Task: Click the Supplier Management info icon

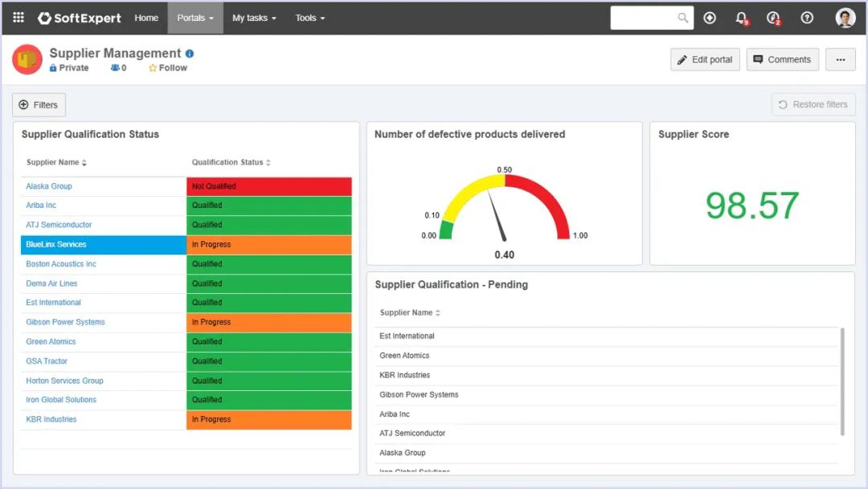Action: [x=190, y=54]
